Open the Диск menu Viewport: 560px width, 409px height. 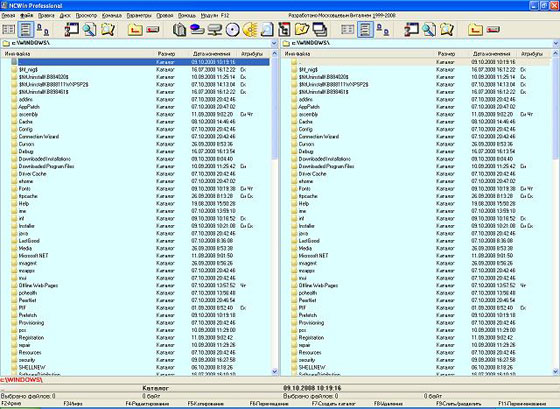pos(65,16)
